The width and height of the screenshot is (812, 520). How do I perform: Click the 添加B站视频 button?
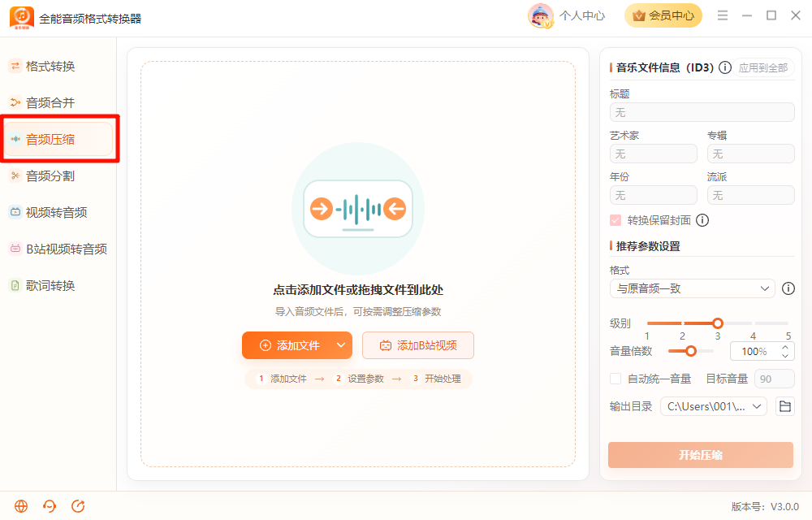[418, 345]
